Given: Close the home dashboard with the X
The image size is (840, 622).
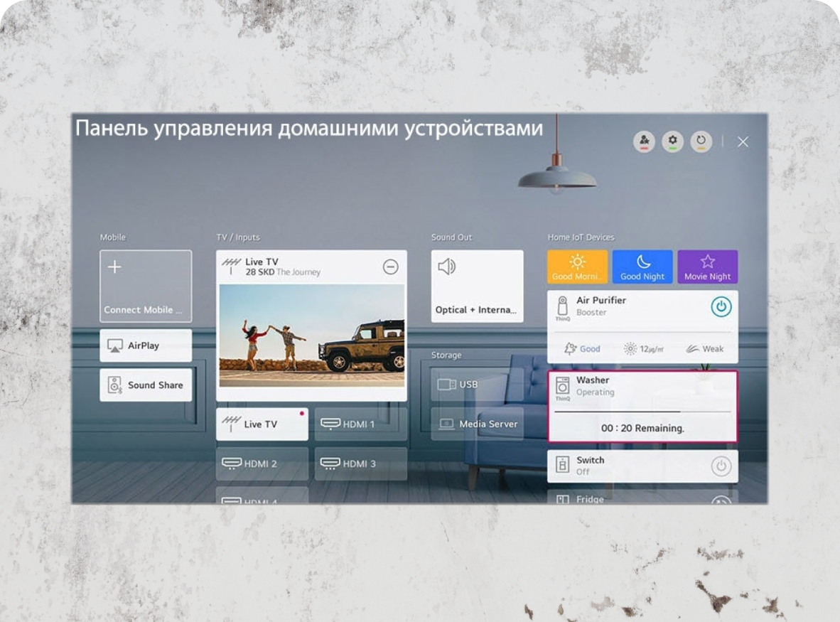Looking at the screenshot, I should point(743,141).
